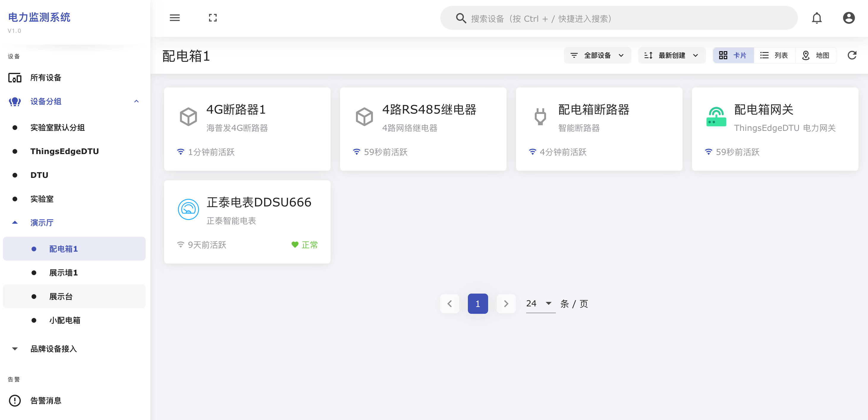The height and width of the screenshot is (420, 868).
Task: Click the 配电箱断路器 plug icon
Action: coord(540,117)
